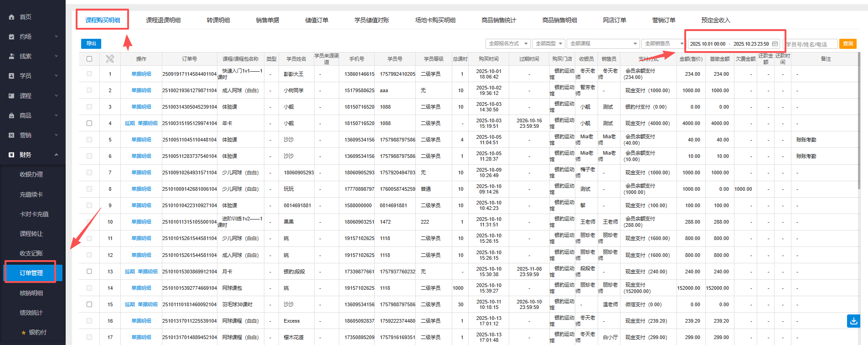This screenshot has height=345, width=868.
Task: Open the 全部课程 dropdown
Action: 604,44
